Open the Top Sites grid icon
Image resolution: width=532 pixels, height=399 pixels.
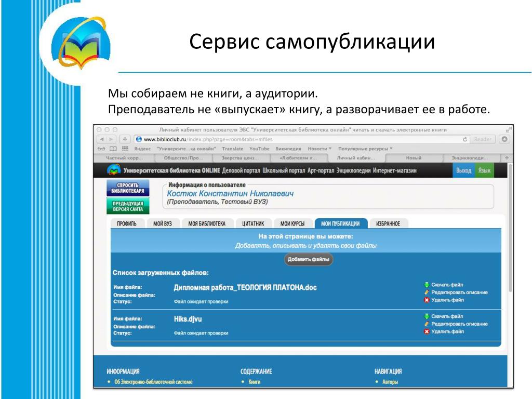125,149
